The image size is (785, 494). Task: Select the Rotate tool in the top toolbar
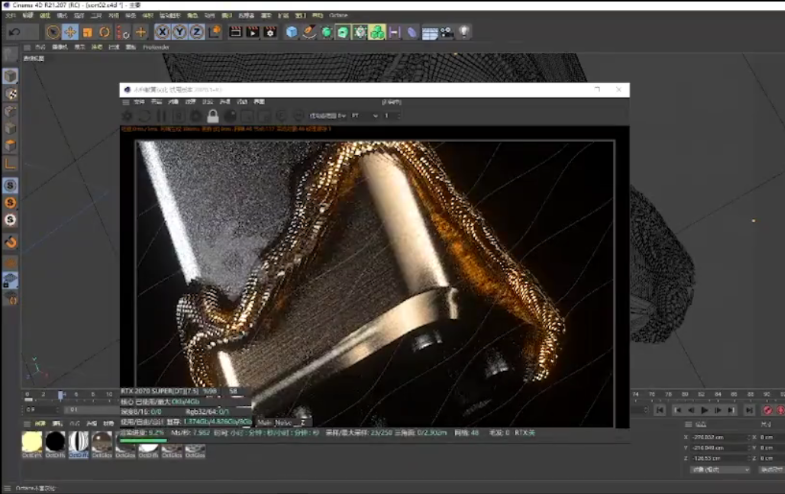[x=104, y=32]
